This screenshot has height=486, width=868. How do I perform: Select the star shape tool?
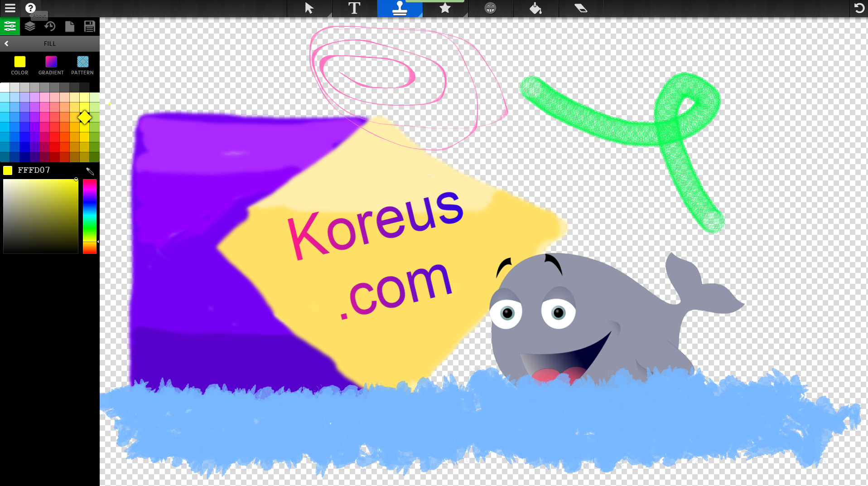click(x=445, y=8)
